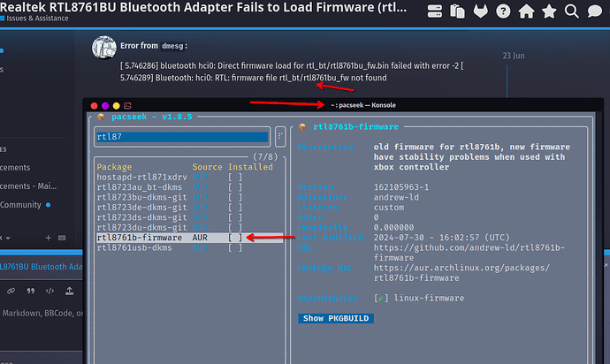Open the 'cements - Mai...' sidebar category
Screen dimensions: 610x364
click(x=28, y=186)
